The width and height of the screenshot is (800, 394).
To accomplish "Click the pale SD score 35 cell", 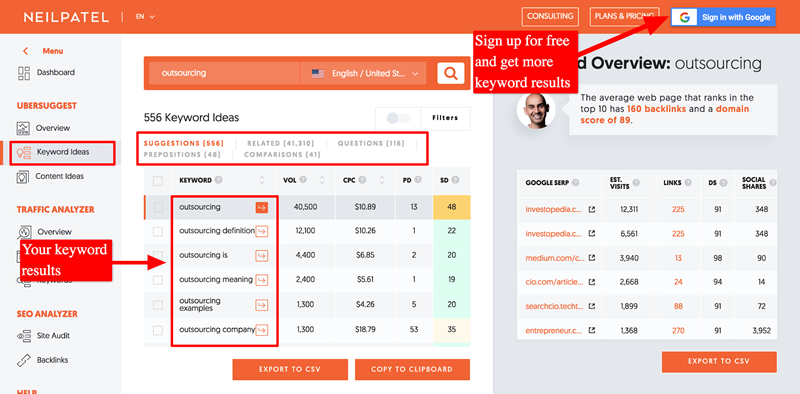I will (452, 330).
